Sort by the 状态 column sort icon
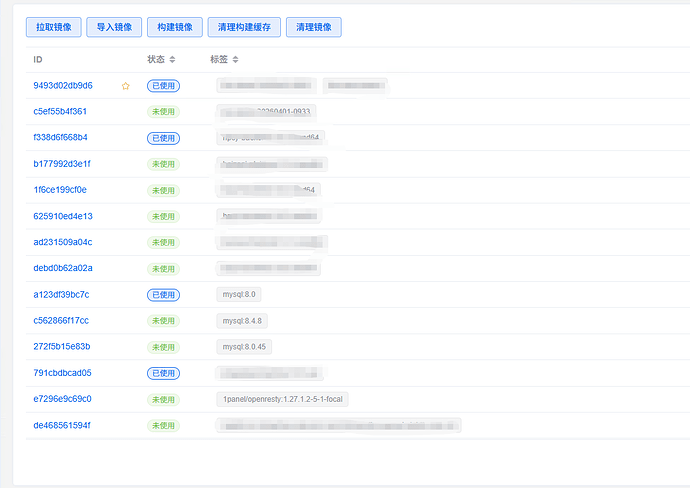 (x=172, y=60)
